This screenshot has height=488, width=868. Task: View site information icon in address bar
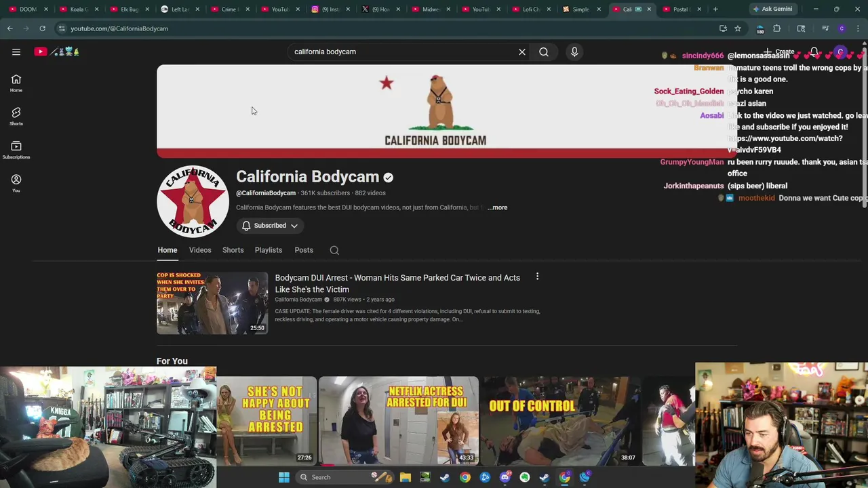coord(62,28)
